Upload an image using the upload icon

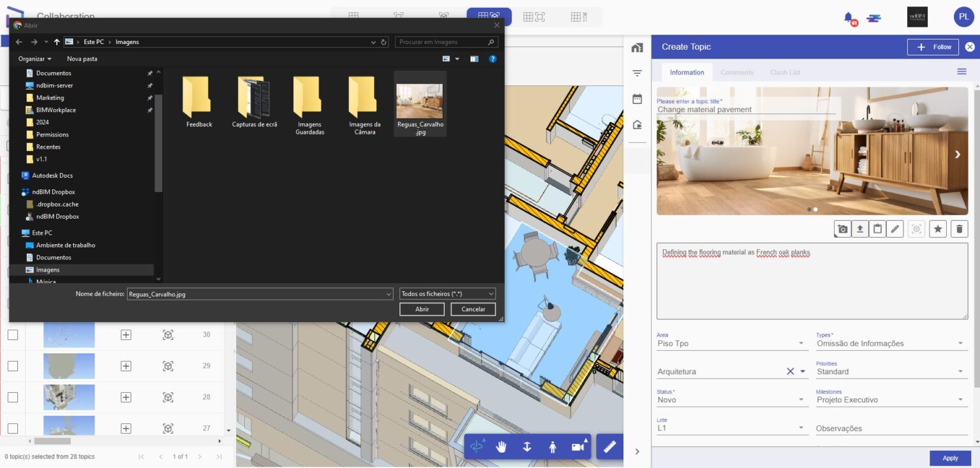(x=860, y=228)
